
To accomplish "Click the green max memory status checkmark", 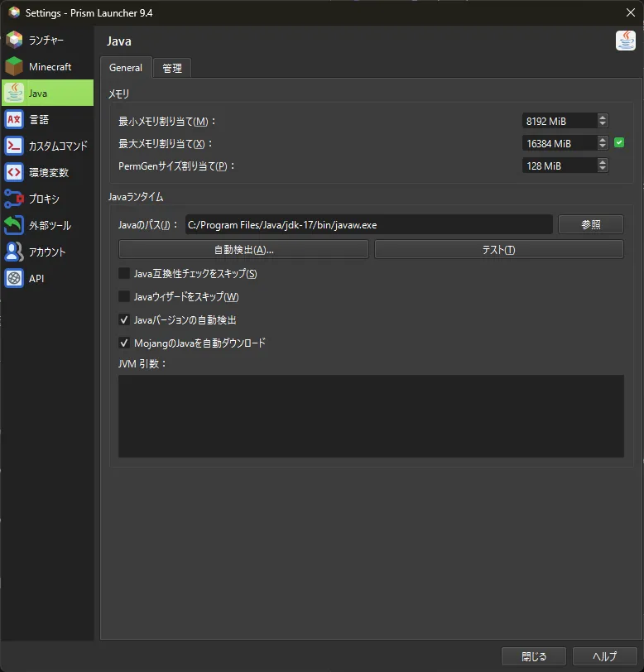I will [619, 142].
